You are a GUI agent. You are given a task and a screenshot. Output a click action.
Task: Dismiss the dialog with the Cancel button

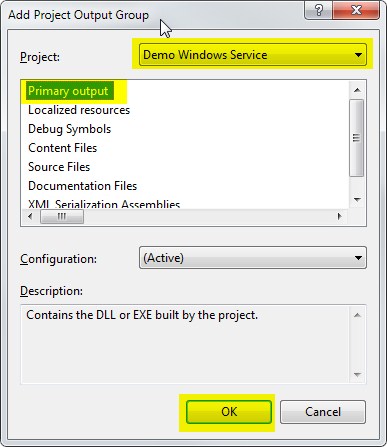point(323,412)
